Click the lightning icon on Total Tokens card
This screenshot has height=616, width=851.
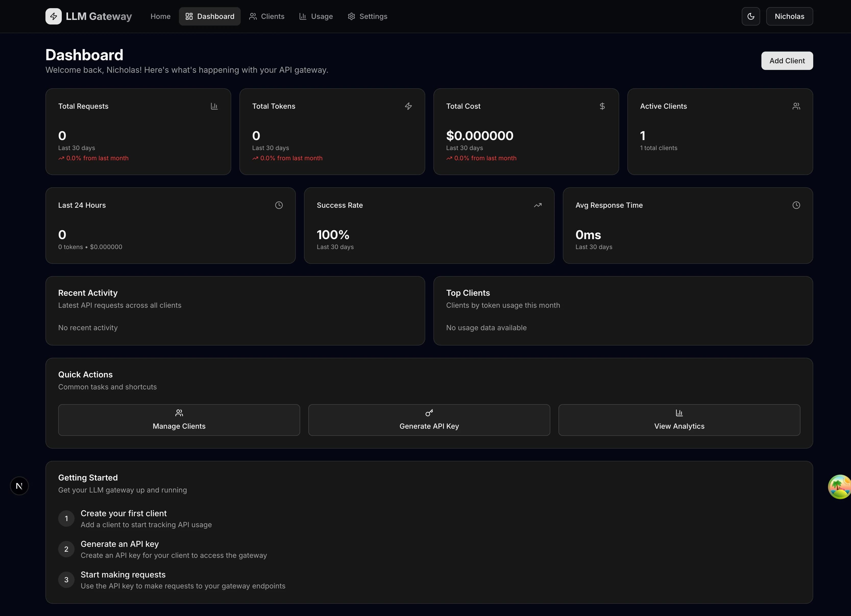coord(408,106)
